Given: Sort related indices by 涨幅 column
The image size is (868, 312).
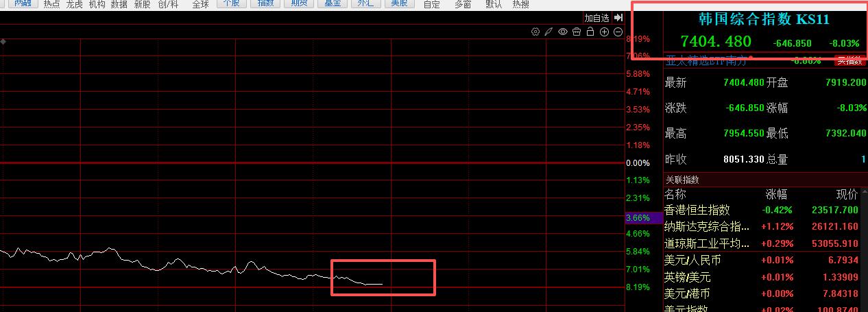Looking at the screenshot, I should [777, 194].
